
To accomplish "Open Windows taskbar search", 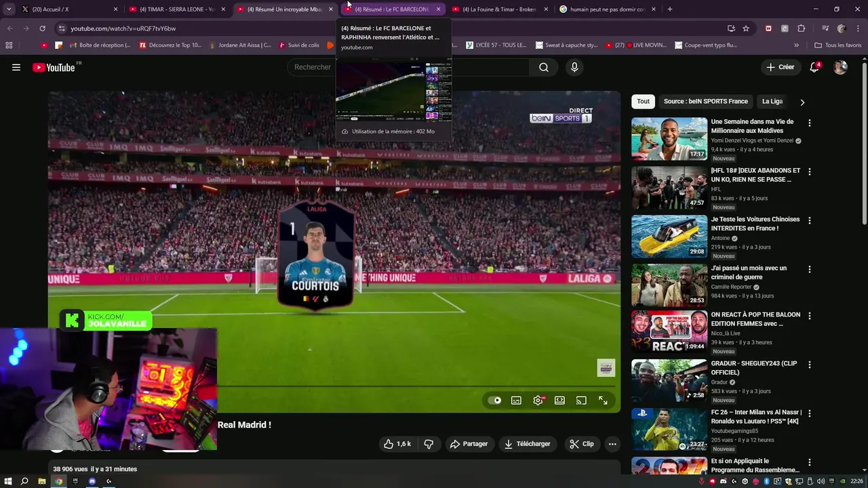I will click(x=24, y=481).
